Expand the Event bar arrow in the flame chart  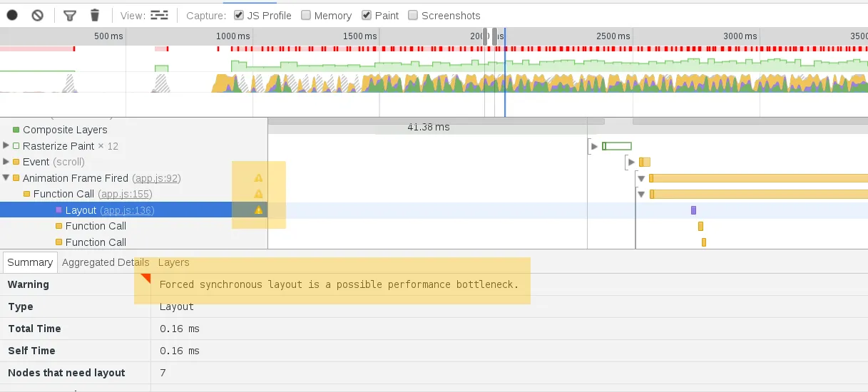click(632, 163)
